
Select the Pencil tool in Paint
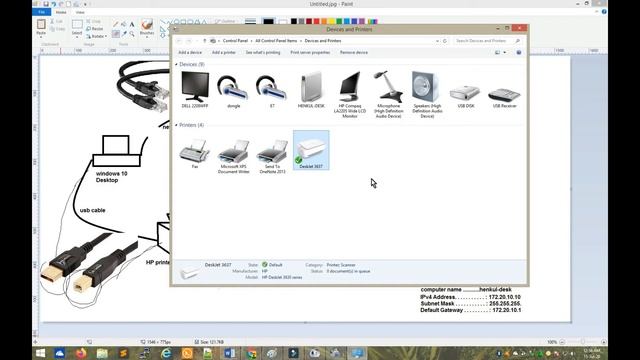click(x=116, y=24)
